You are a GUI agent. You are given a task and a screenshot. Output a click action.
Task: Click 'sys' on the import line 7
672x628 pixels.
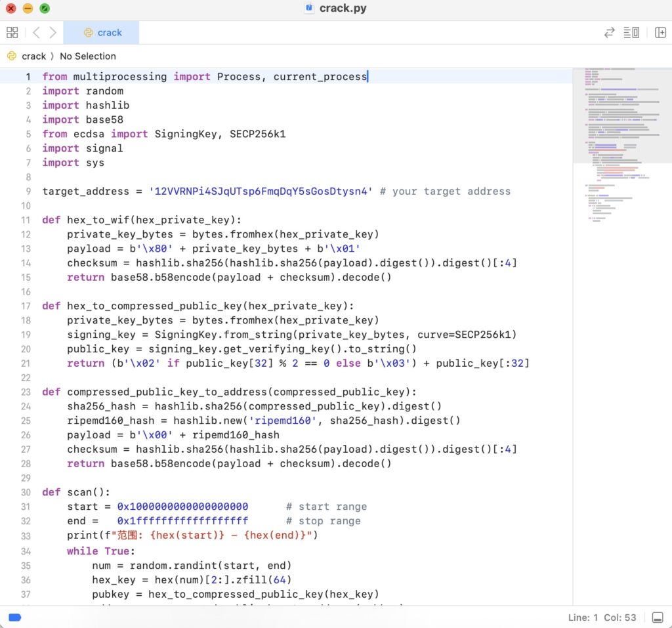95,163
